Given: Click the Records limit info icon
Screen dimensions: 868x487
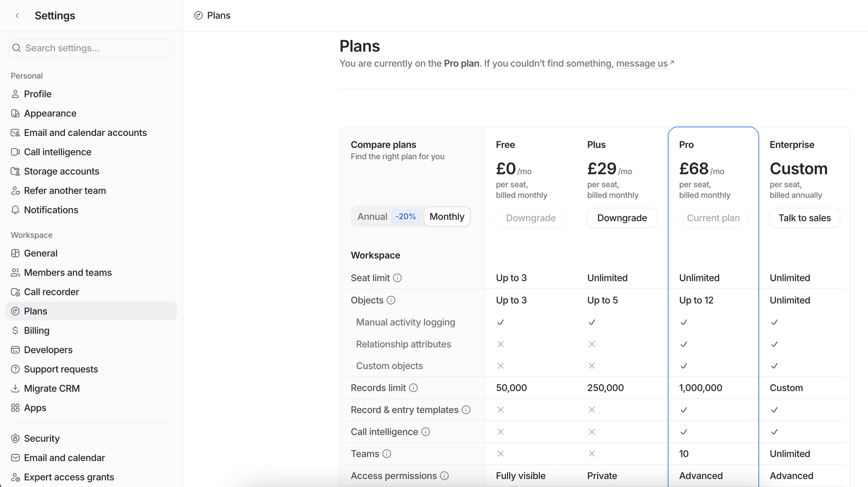Looking at the screenshot, I should (413, 388).
